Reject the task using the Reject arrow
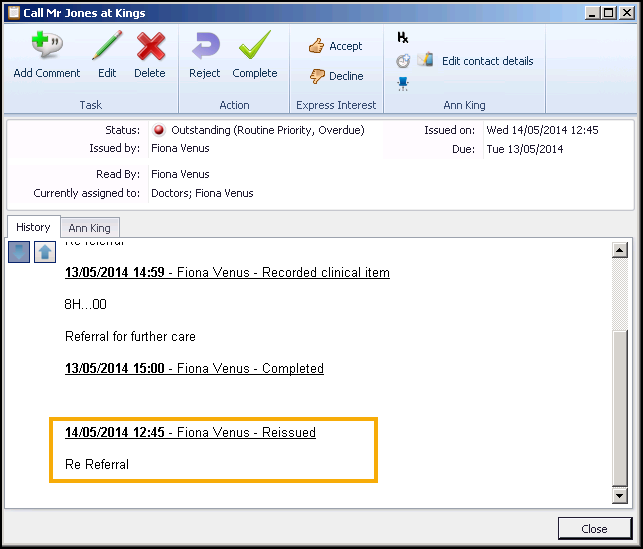Screen dimensions: 643x549 (205, 47)
